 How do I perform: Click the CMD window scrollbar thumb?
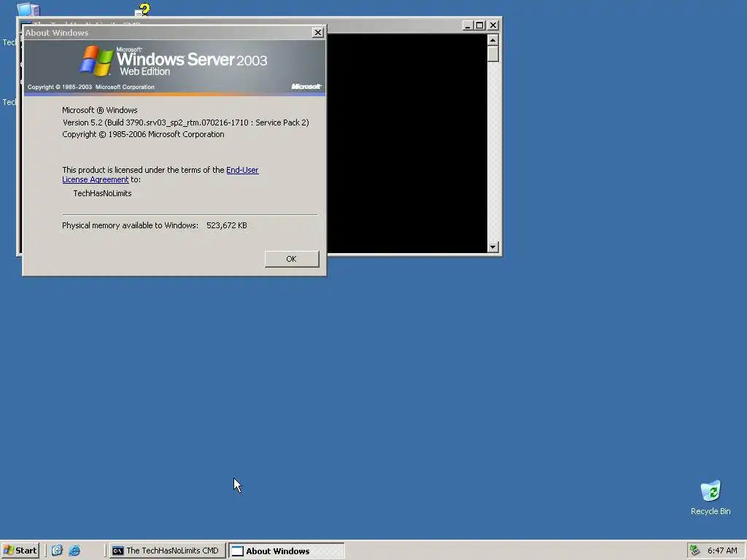click(x=492, y=54)
